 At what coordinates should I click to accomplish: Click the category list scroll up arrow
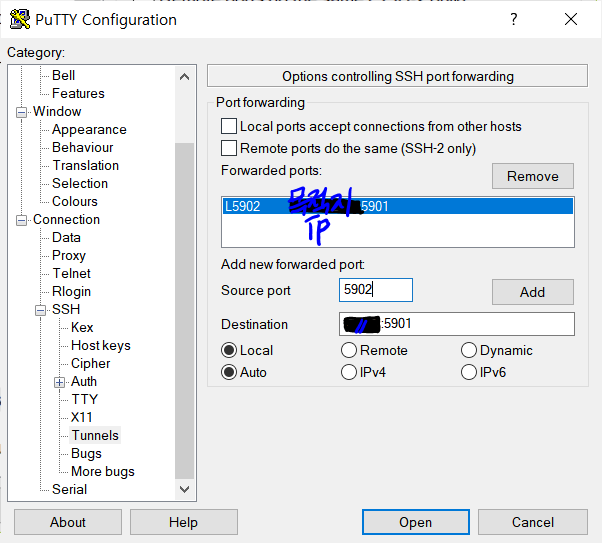pos(185,77)
